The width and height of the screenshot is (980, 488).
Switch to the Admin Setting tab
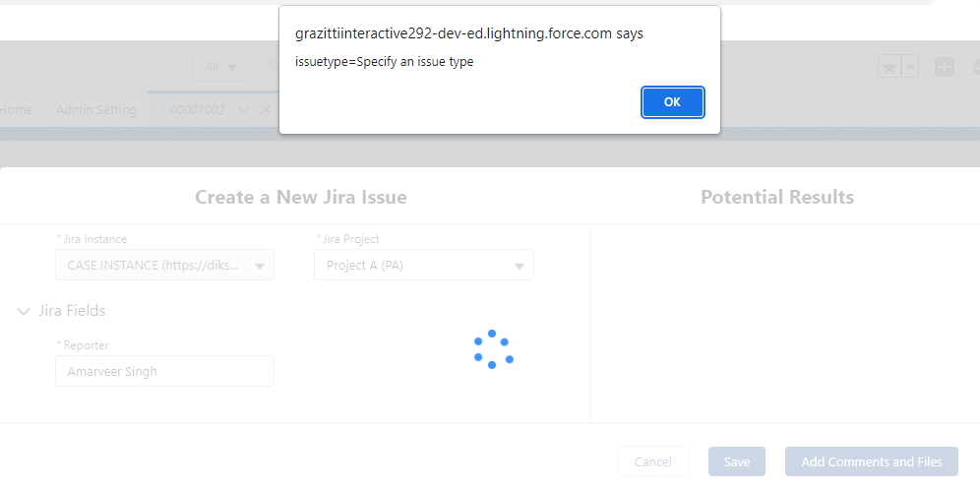pos(96,109)
